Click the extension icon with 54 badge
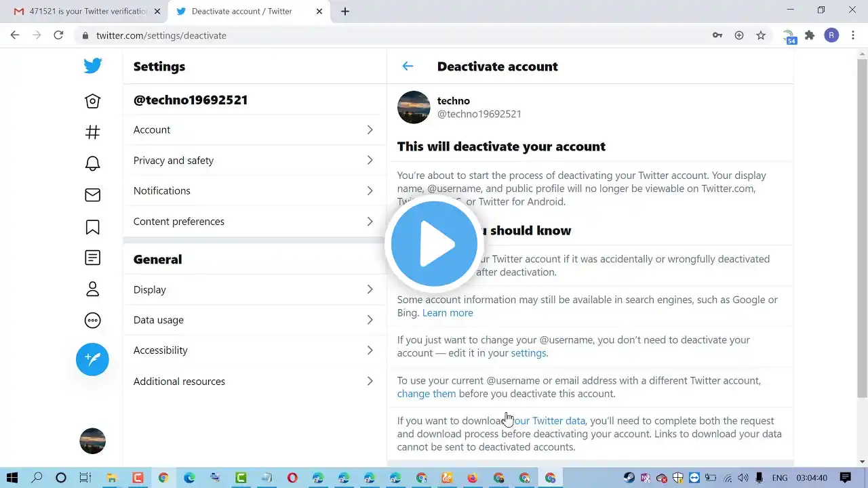The width and height of the screenshot is (868, 488). [789, 36]
